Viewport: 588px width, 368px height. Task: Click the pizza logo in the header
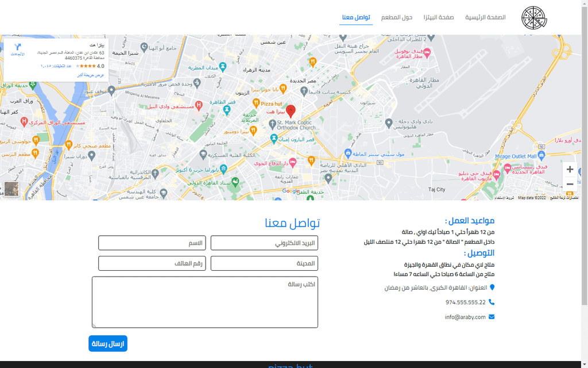(x=534, y=18)
